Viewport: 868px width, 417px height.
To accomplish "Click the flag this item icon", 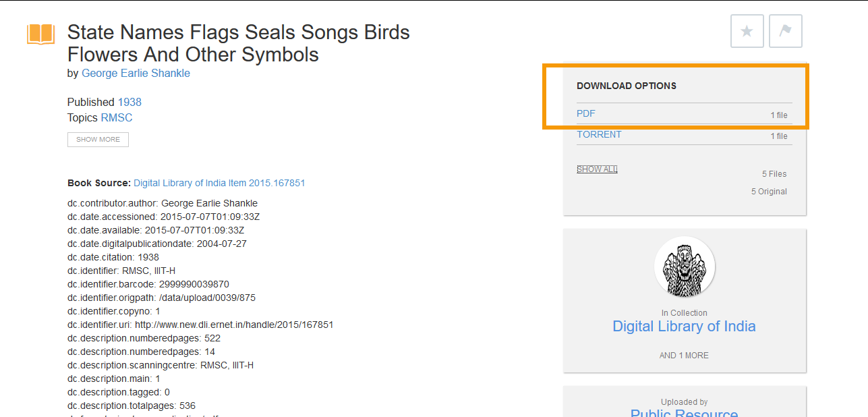I will pos(785,31).
